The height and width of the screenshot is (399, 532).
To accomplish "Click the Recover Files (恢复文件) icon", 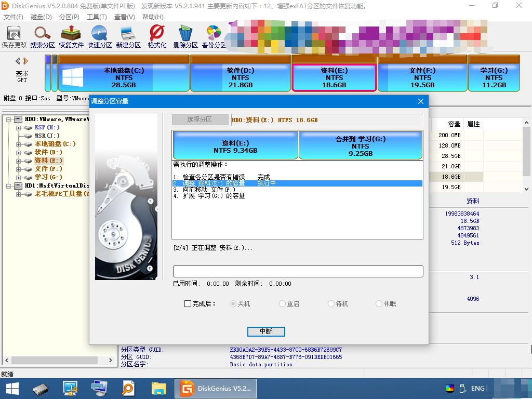I will (x=71, y=37).
